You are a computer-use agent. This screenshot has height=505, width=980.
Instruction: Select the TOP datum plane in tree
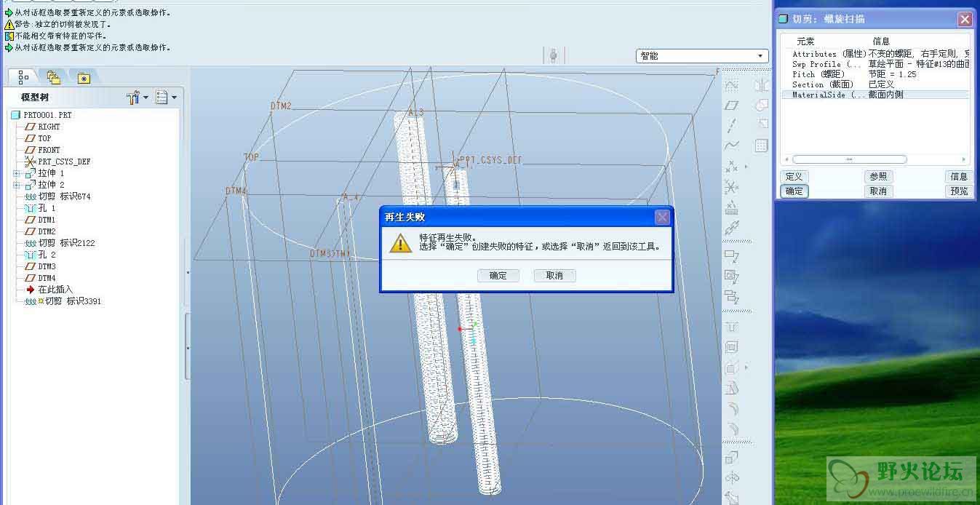click(39, 138)
